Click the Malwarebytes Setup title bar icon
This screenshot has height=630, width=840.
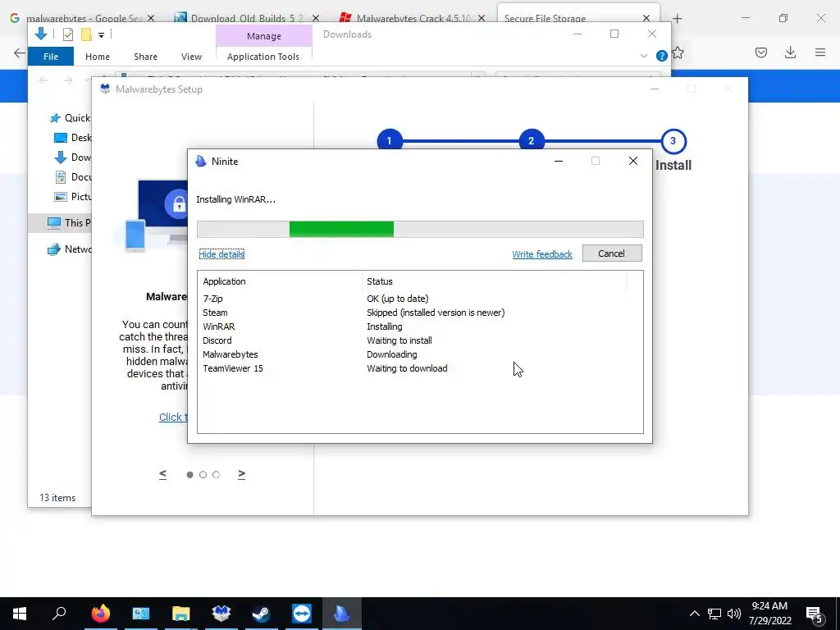pos(105,89)
